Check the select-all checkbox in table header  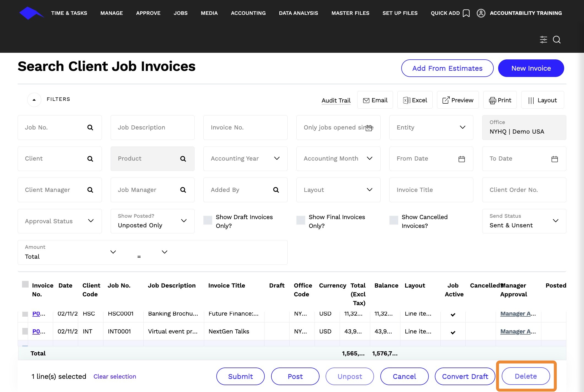point(25,284)
